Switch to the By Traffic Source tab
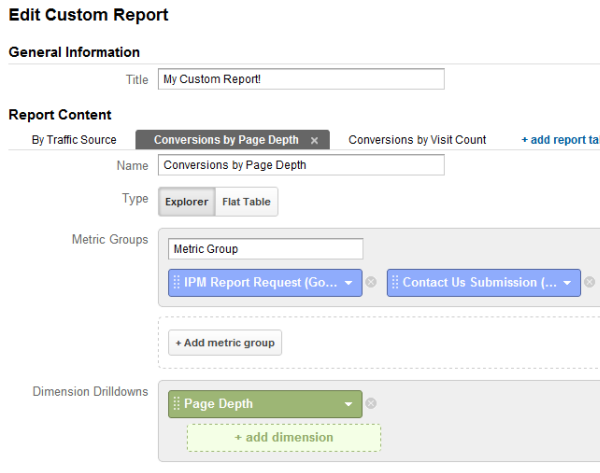The width and height of the screenshot is (600, 473). pyautogui.click(x=74, y=140)
